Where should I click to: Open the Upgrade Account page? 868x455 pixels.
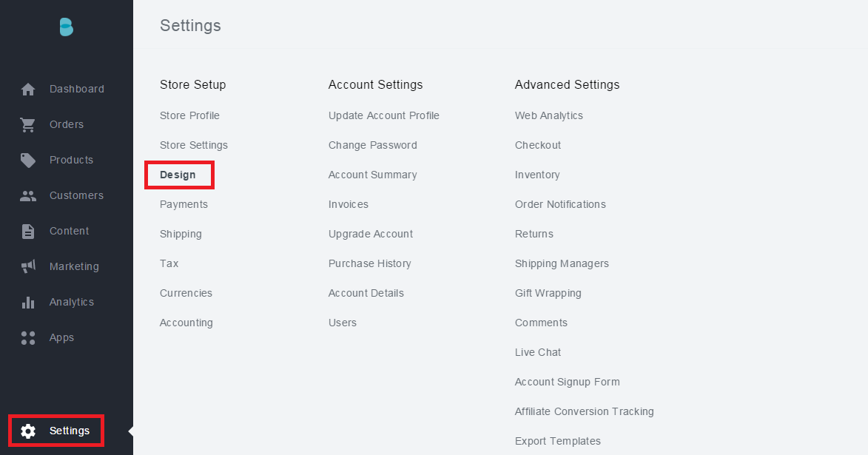click(370, 235)
